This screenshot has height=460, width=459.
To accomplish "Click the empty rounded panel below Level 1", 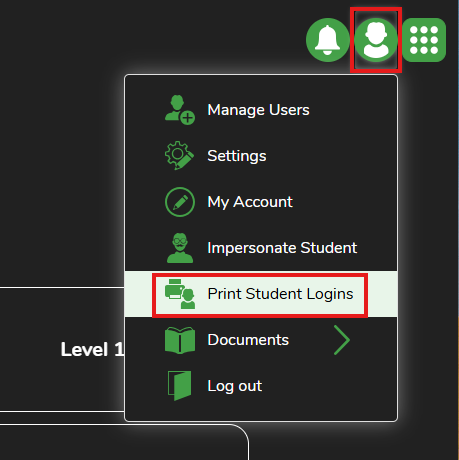I will [x=123, y=442].
